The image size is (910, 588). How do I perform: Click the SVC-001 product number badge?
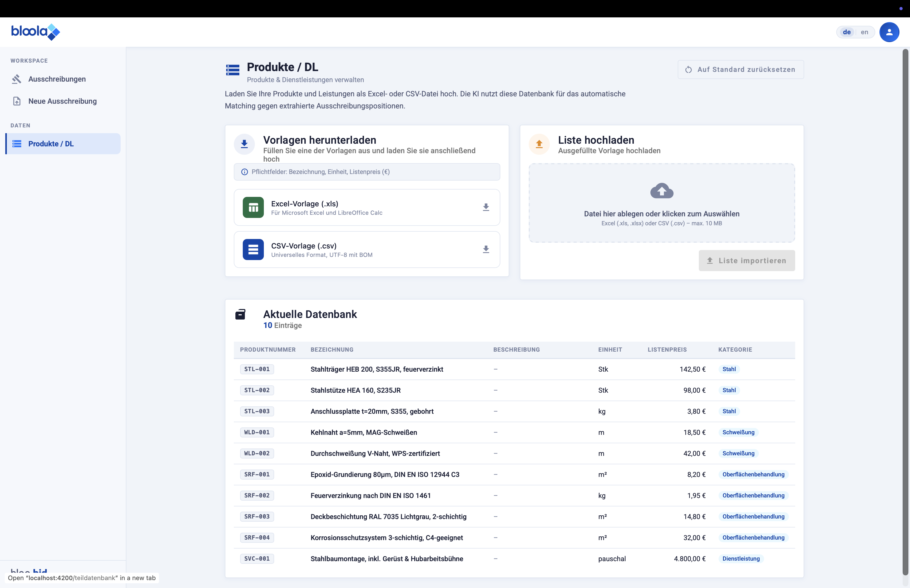pos(257,559)
